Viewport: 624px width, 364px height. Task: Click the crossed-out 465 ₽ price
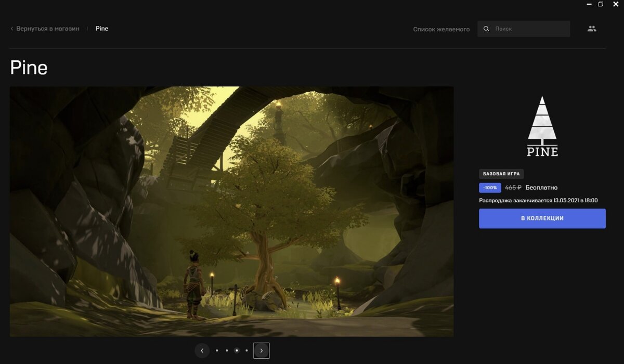click(x=513, y=188)
